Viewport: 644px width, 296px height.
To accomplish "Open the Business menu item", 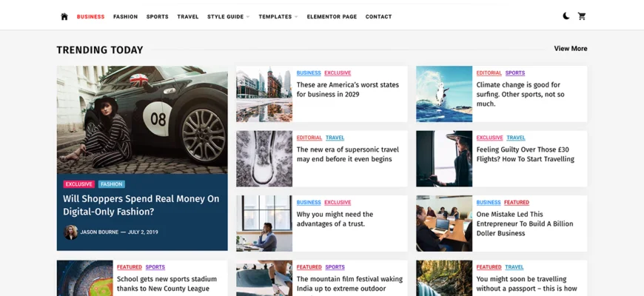I will pyautogui.click(x=90, y=16).
